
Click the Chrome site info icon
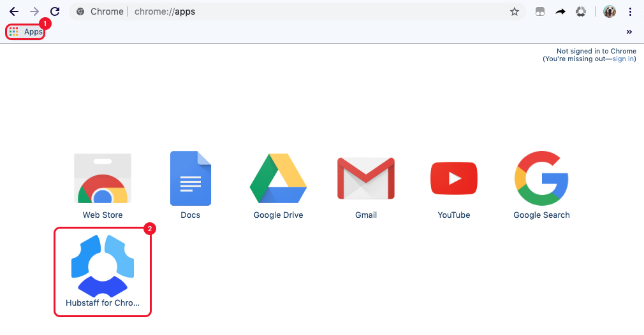[80, 11]
